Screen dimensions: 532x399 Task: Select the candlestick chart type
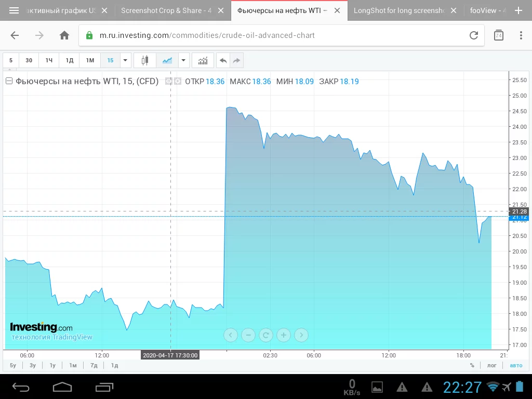(x=145, y=60)
